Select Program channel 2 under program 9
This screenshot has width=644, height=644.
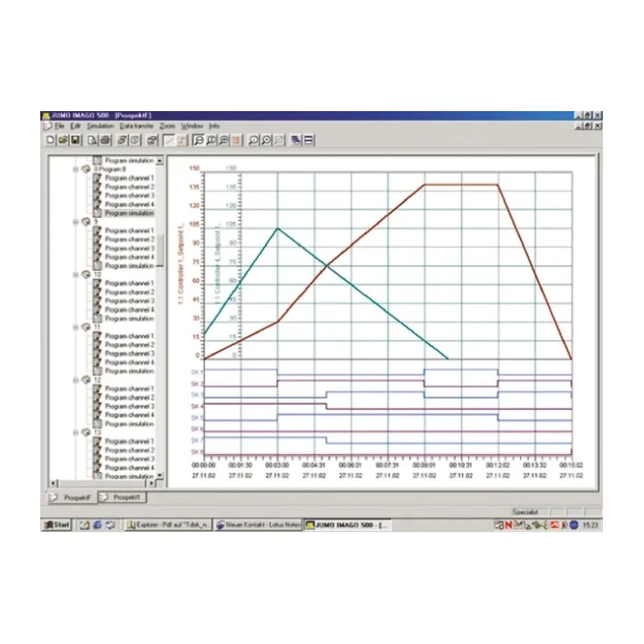click(130, 239)
